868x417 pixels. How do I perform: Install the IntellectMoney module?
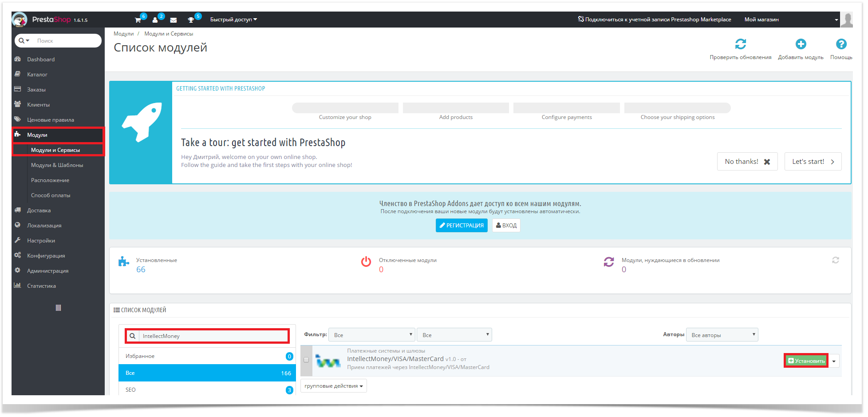[x=806, y=361]
